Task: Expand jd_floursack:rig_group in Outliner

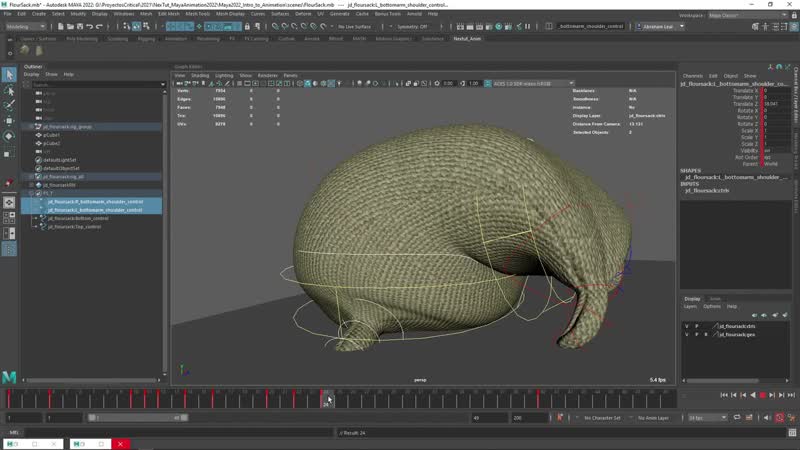Action: tap(32, 127)
